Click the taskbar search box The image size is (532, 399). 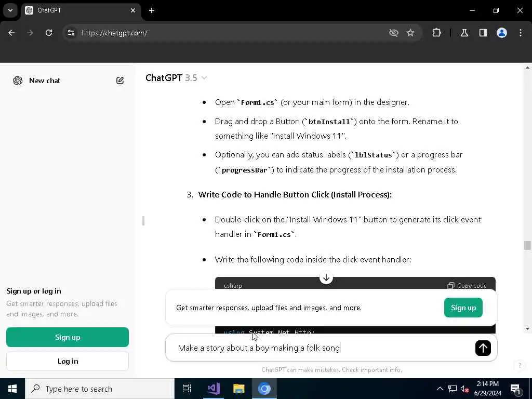click(x=100, y=389)
